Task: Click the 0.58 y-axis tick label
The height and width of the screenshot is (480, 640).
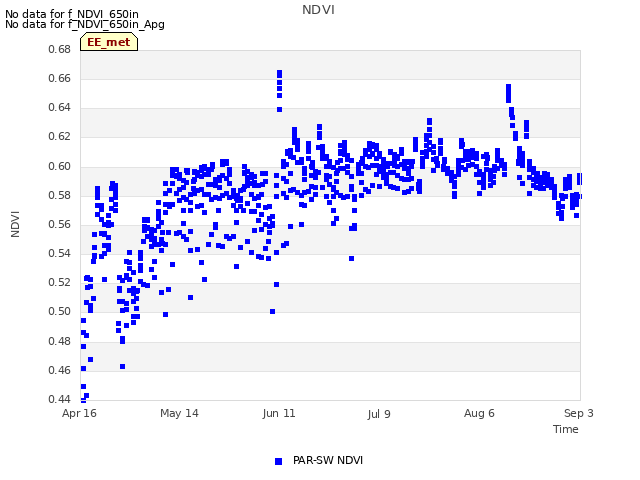Action: [60, 196]
